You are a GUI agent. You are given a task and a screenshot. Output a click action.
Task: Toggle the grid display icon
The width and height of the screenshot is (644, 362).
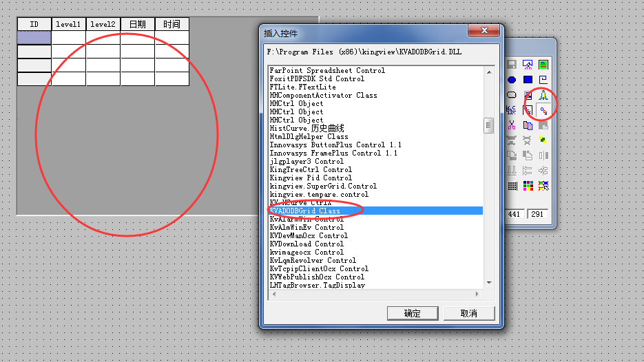pos(512,187)
